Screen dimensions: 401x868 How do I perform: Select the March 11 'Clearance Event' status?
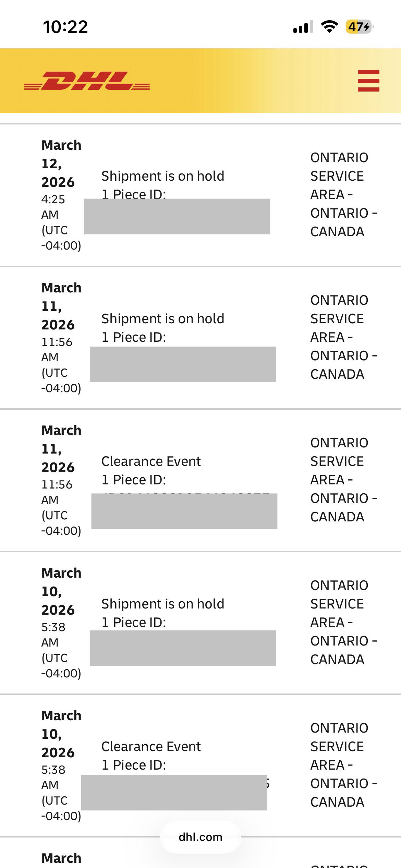click(151, 461)
